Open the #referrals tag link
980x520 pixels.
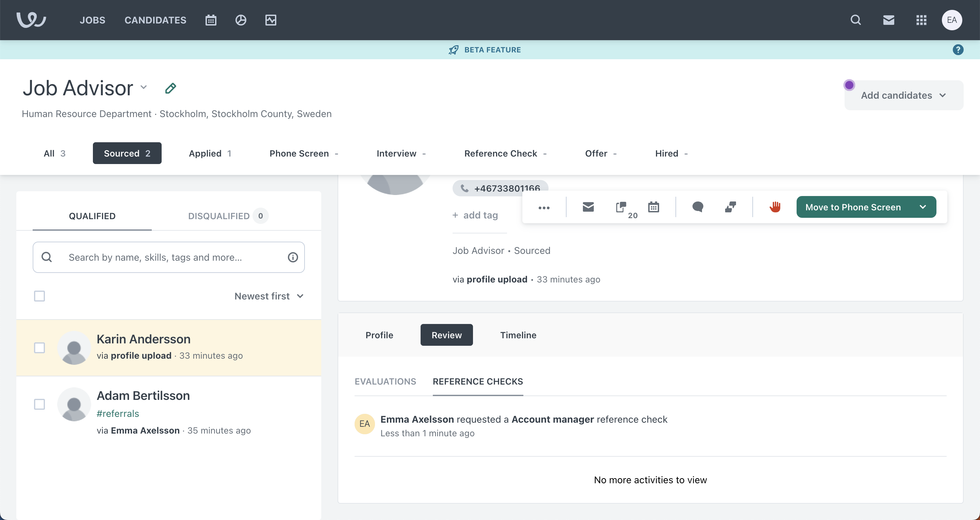tap(118, 413)
